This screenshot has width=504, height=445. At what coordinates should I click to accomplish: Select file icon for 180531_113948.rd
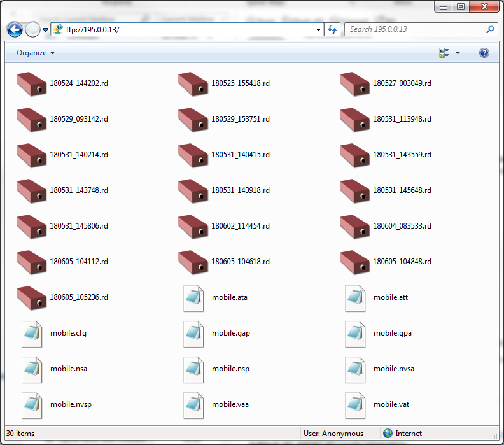(x=354, y=120)
